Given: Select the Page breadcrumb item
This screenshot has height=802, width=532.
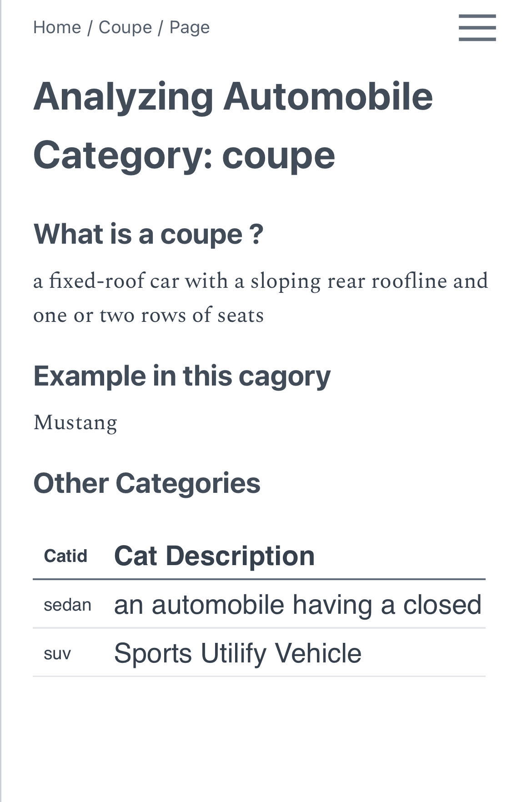Looking at the screenshot, I should 189,27.
